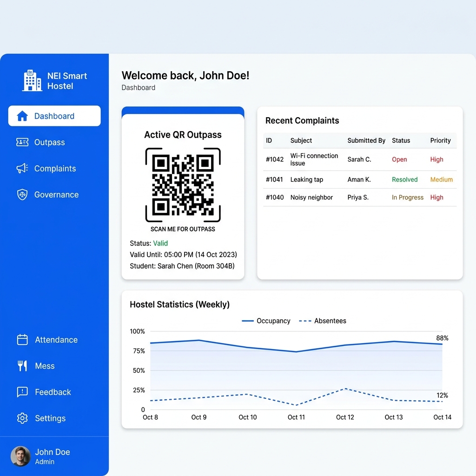Click the Leaking tap subject

[x=307, y=179]
